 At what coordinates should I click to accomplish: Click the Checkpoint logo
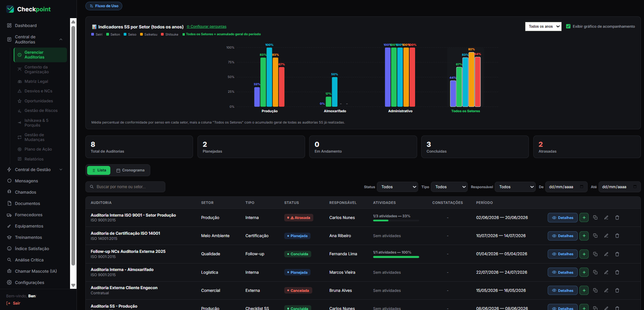click(28, 9)
